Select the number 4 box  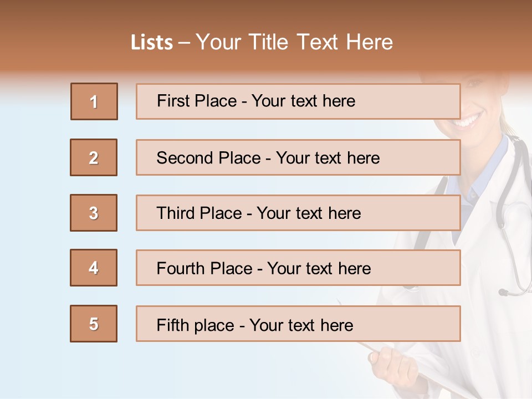point(94,268)
